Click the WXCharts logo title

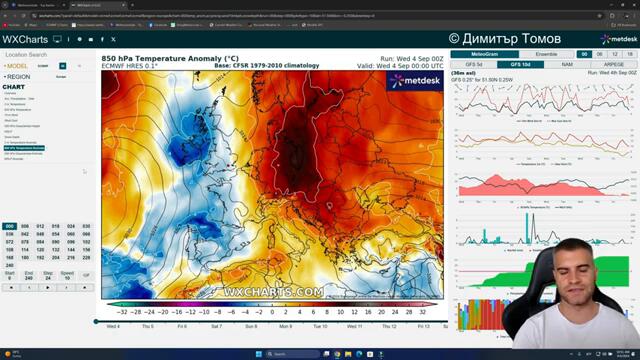coord(25,39)
